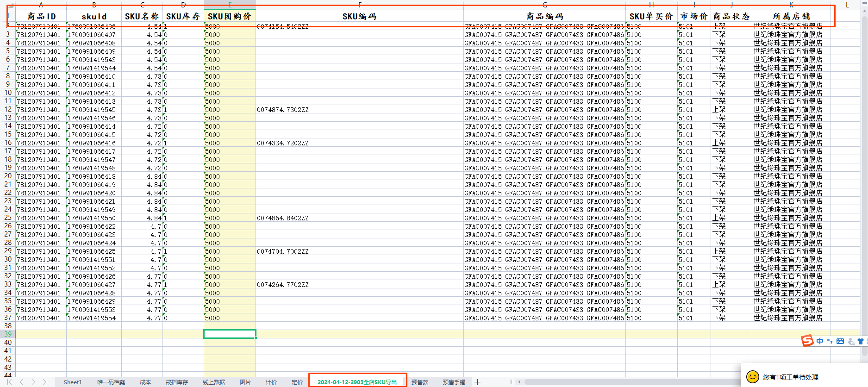Open the 戒指库存 sheet tab
The width and height of the screenshot is (868, 387).
[x=177, y=382]
